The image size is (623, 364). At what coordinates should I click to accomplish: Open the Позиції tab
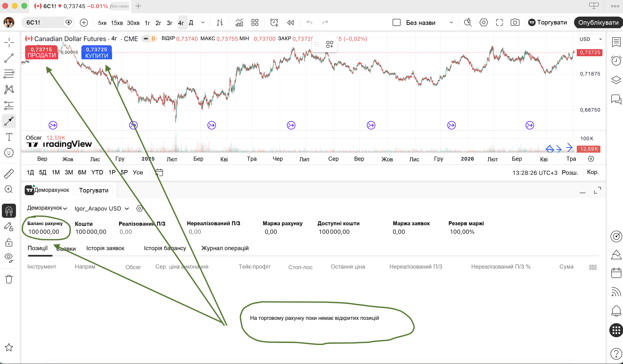(x=38, y=248)
